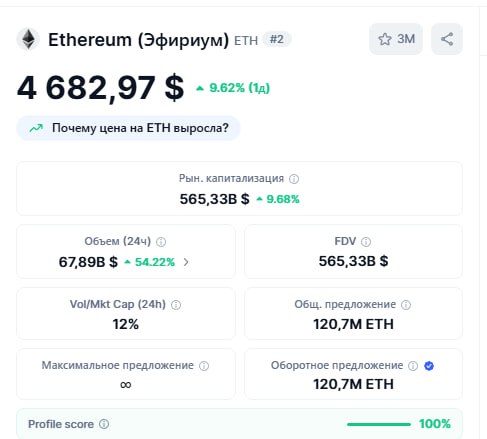Show info icon next to Объем (24ч)
Viewport: 487px width, 439px height.
[161, 242]
